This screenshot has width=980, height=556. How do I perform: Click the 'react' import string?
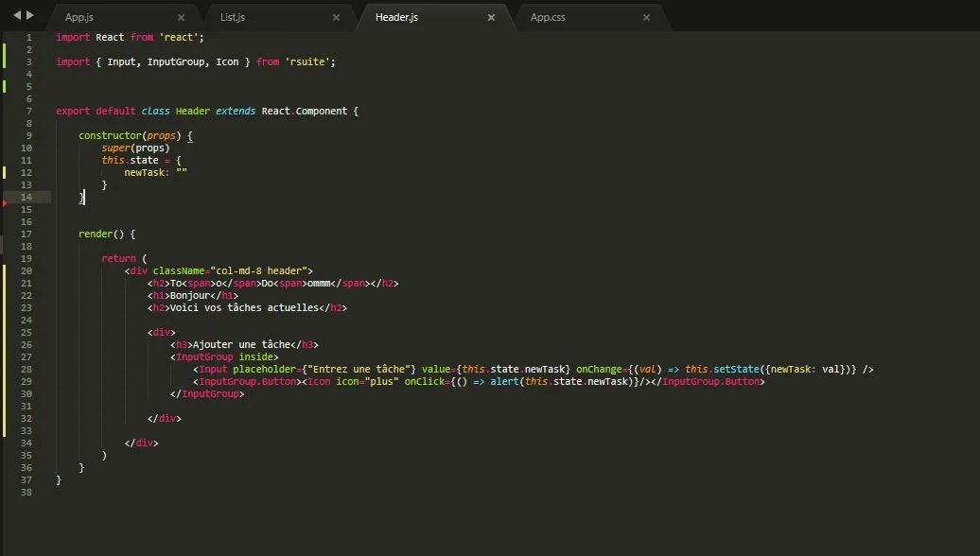(x=178, y=38)
